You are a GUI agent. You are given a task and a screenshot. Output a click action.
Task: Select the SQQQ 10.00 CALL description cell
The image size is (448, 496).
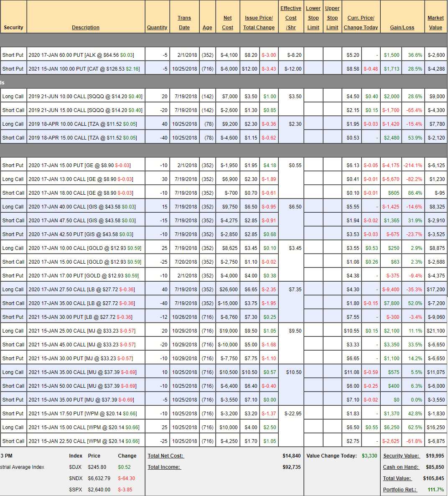tap(85, 97)
